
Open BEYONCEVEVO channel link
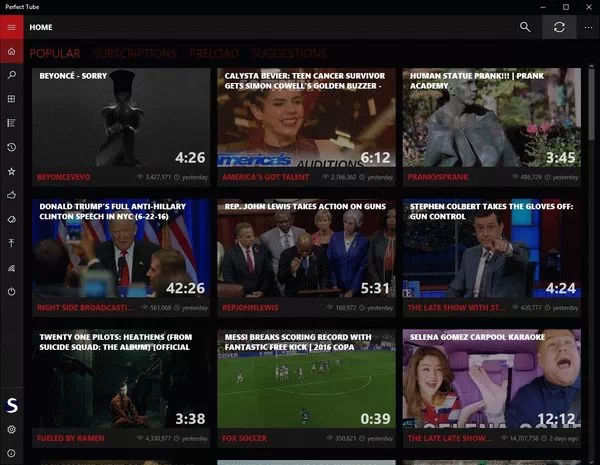(x=64, y=177)
